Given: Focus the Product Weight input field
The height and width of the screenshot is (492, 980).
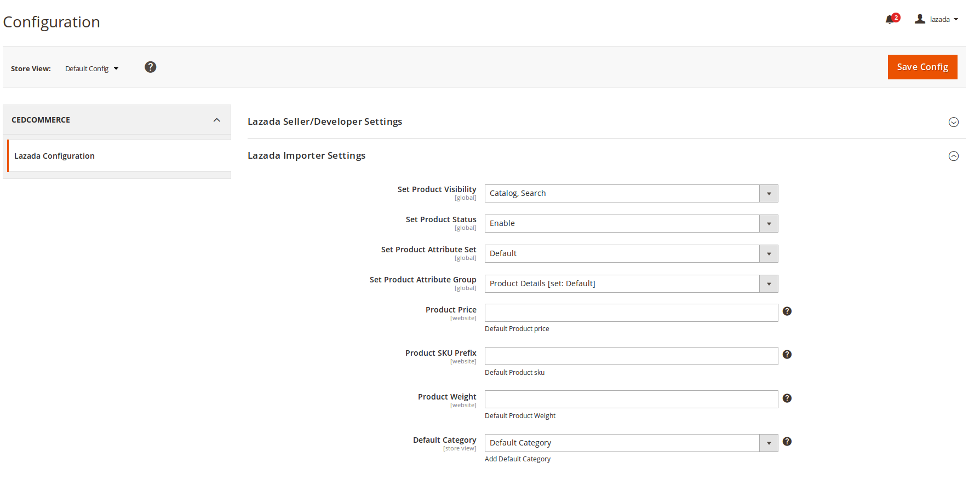Looking at the screenshot, I should pos(631,399).
